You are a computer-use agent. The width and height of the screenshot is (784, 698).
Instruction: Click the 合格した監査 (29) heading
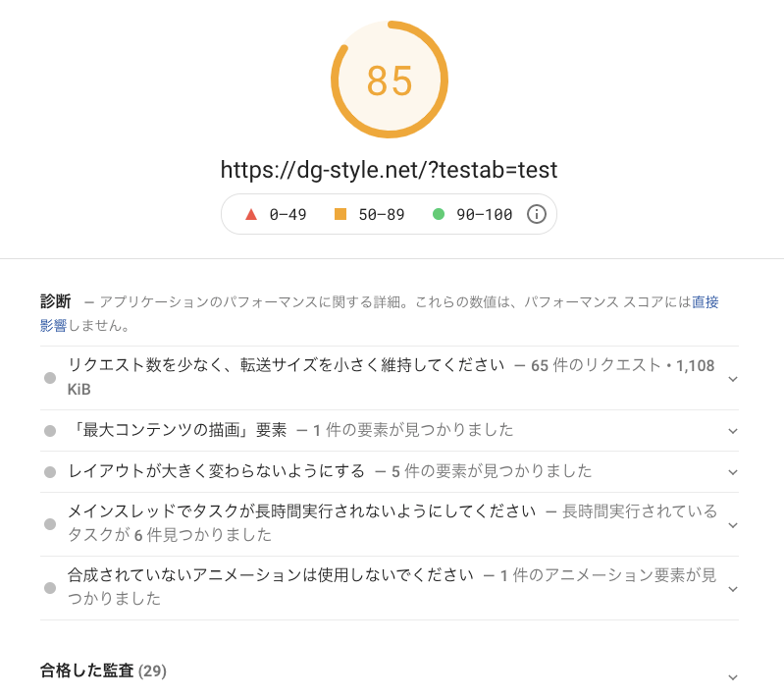(103, 671)
